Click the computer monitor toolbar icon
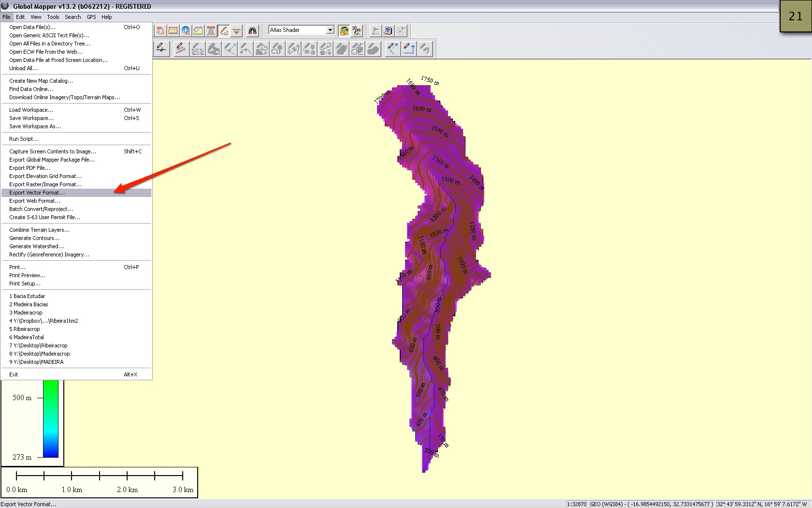This screenshot has width=812, height=508. click(388, 30)
